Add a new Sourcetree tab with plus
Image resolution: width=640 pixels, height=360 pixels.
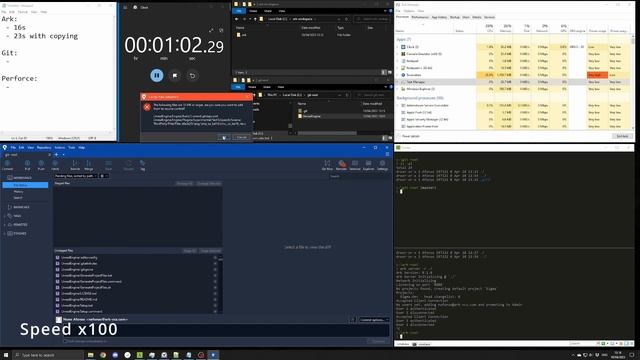(x=56, y=155)
